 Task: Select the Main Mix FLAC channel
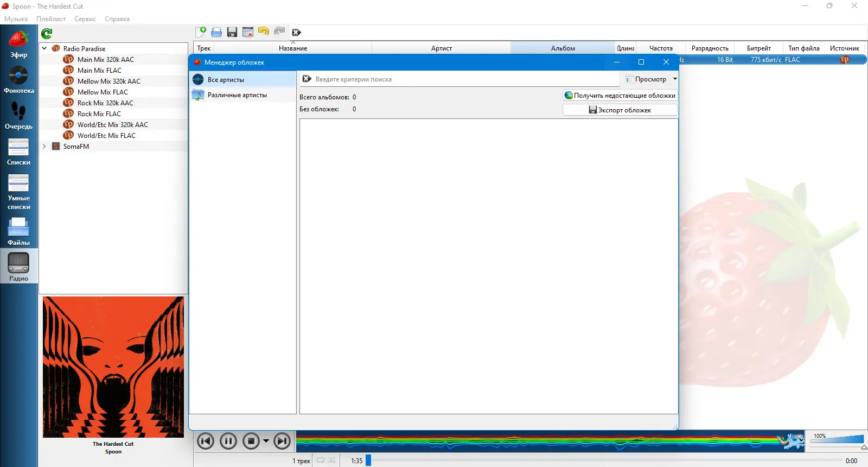(99, 71)
